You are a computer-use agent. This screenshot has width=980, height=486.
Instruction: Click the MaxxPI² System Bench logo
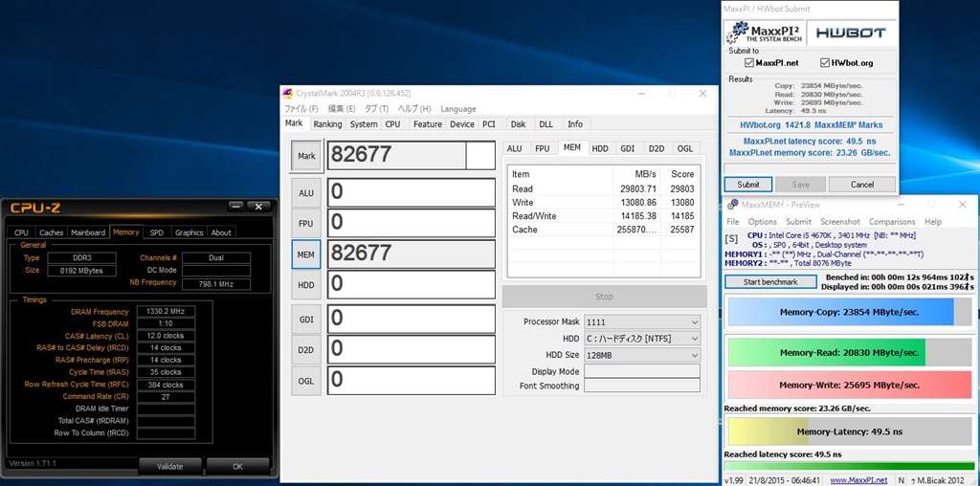tap(764, 33)
